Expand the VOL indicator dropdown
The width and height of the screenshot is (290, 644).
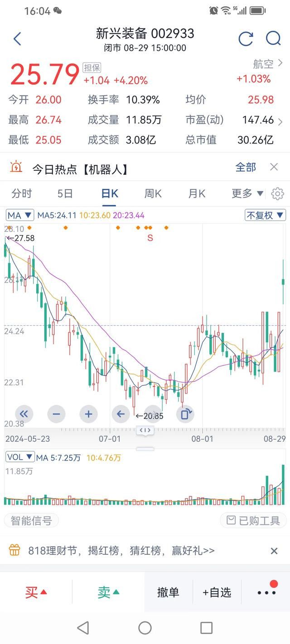tap(20, 457)
